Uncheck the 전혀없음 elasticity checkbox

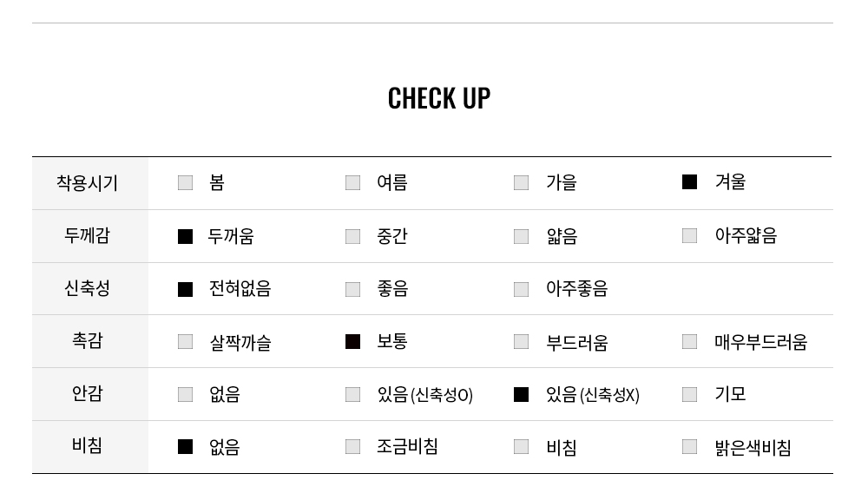185,289
